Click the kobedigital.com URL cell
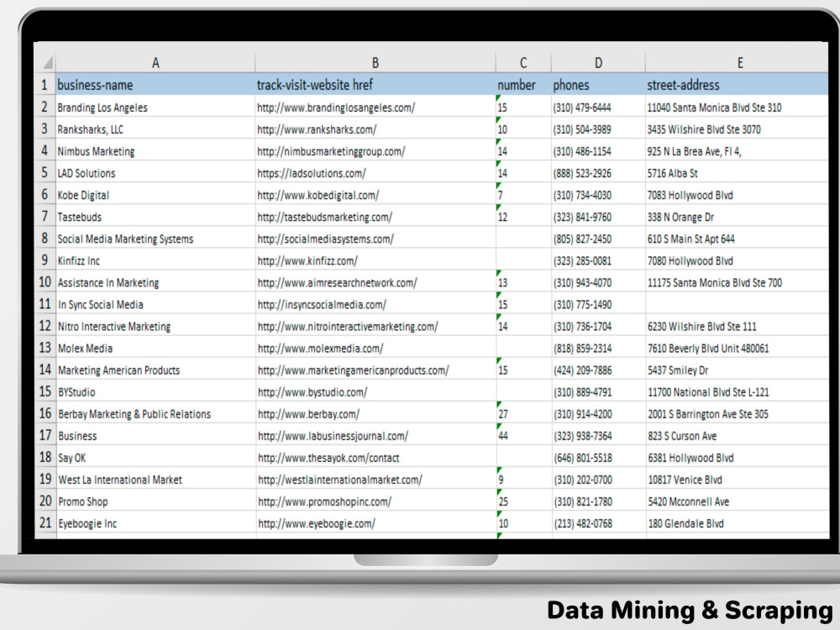Image resolution: width=840 pixels, height=630 pixels. coord(375,195)
